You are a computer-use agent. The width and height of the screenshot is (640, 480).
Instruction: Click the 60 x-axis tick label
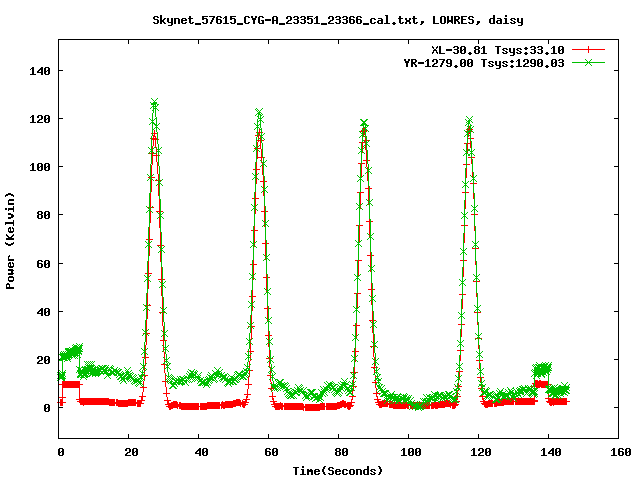[271, 452]
